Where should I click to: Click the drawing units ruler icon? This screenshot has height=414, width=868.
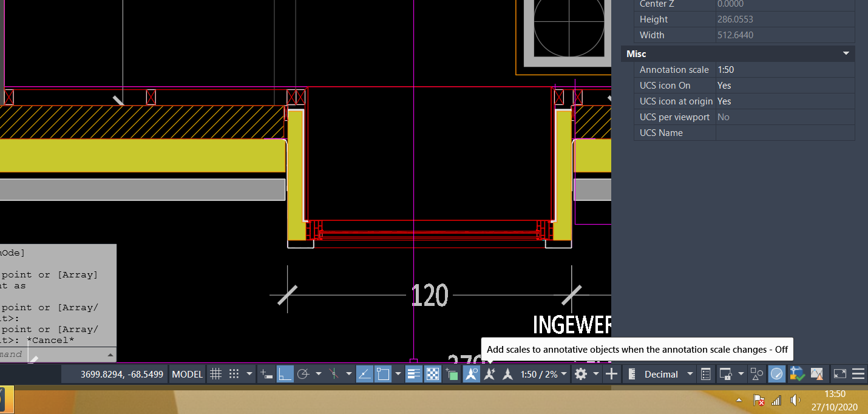point(632,374)
